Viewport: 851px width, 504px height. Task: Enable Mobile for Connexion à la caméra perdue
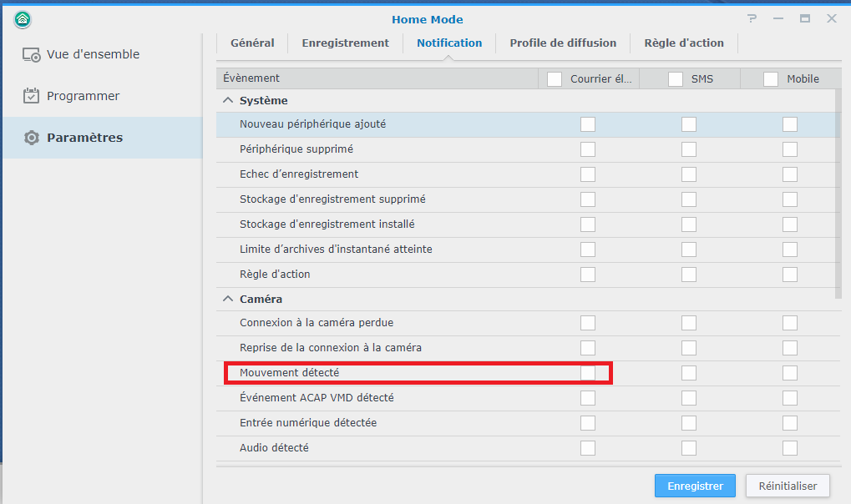click(x=789, y=323)
